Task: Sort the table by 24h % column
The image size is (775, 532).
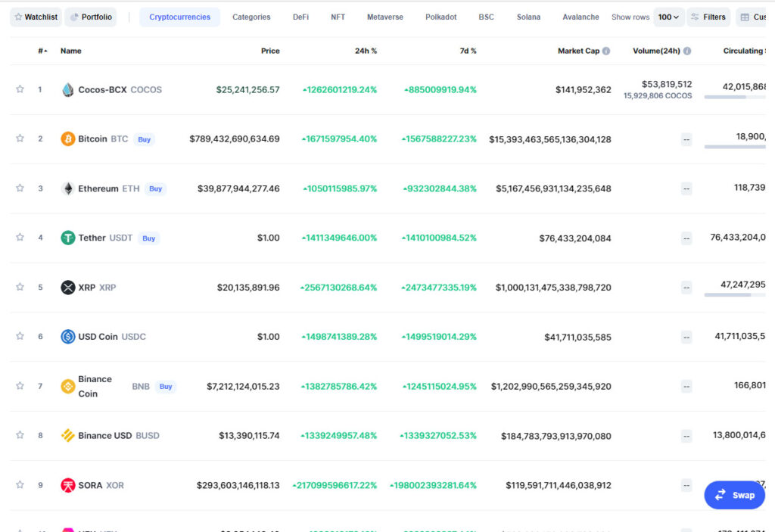Action: pos(366,51)
